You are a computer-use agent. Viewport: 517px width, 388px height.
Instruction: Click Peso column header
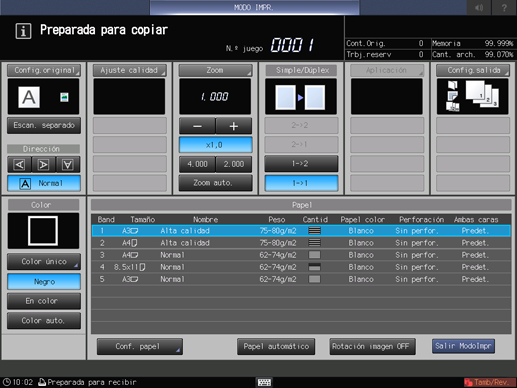click(x=277, y=220)
